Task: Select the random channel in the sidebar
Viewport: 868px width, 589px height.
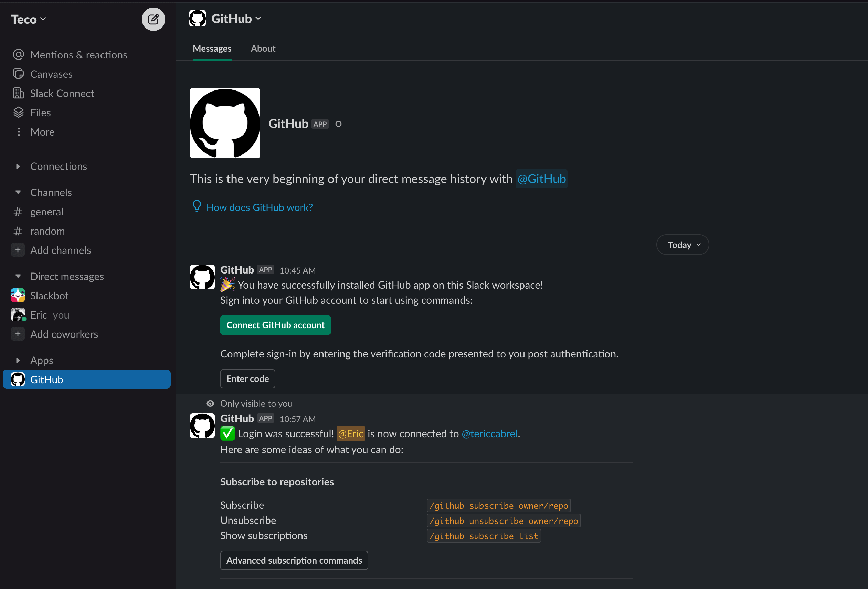Action: 47,231
